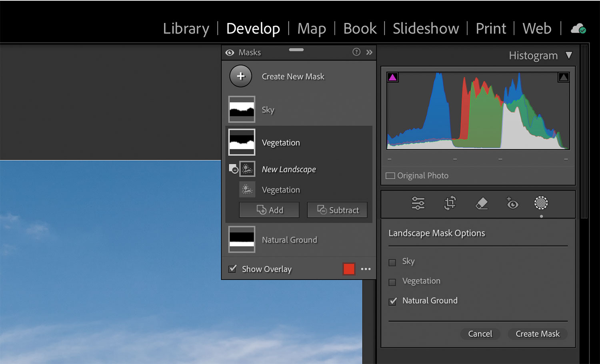Open the Slideshow module
The height and width of the screenshot is (364, 600).
426,28
